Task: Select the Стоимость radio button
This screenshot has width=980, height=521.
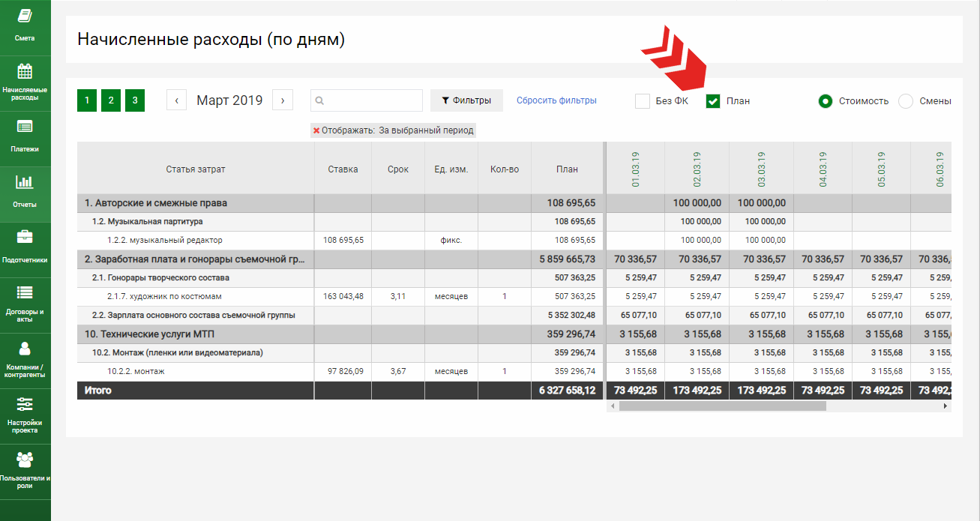Action: [826, 101]
